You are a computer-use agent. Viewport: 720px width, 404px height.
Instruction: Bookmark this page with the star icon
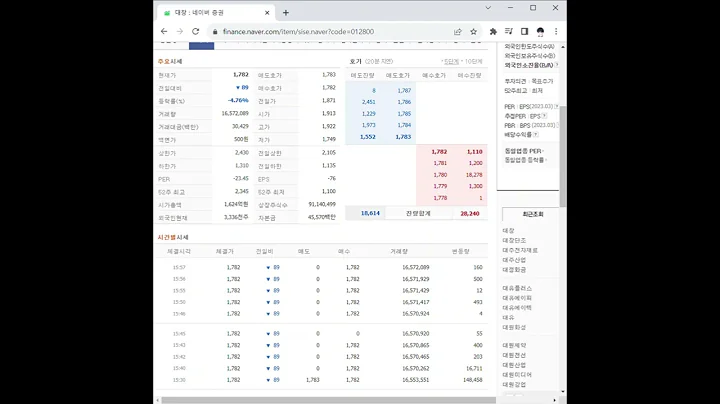(x=473, y=32)
